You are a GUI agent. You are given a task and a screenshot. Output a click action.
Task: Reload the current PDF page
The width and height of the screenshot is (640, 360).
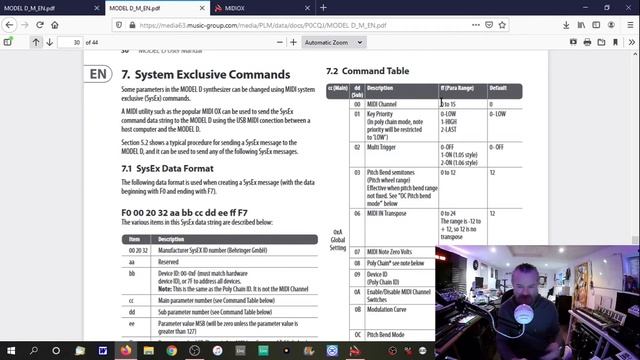(x=40, y=25)
